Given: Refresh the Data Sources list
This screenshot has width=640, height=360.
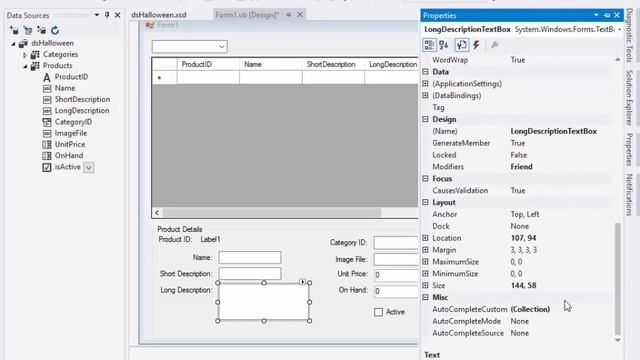Looking at the screenshot, I should point(55,30).
